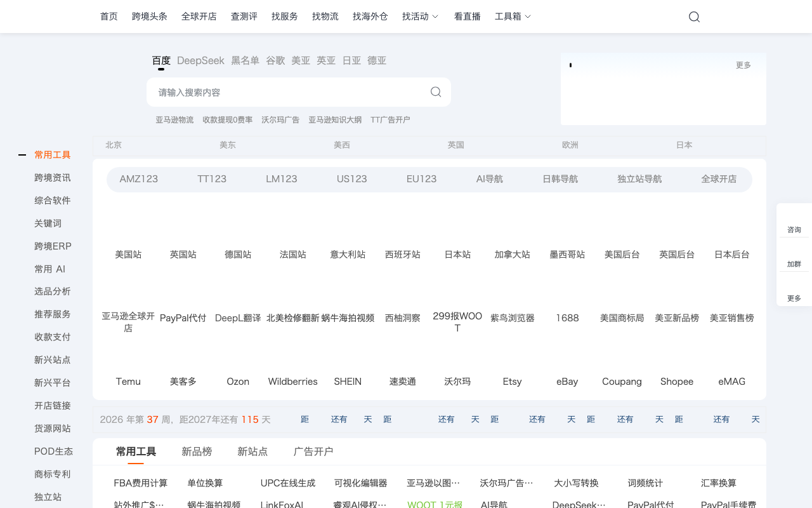Open 查测评 in the top navigation

(244, 17)
